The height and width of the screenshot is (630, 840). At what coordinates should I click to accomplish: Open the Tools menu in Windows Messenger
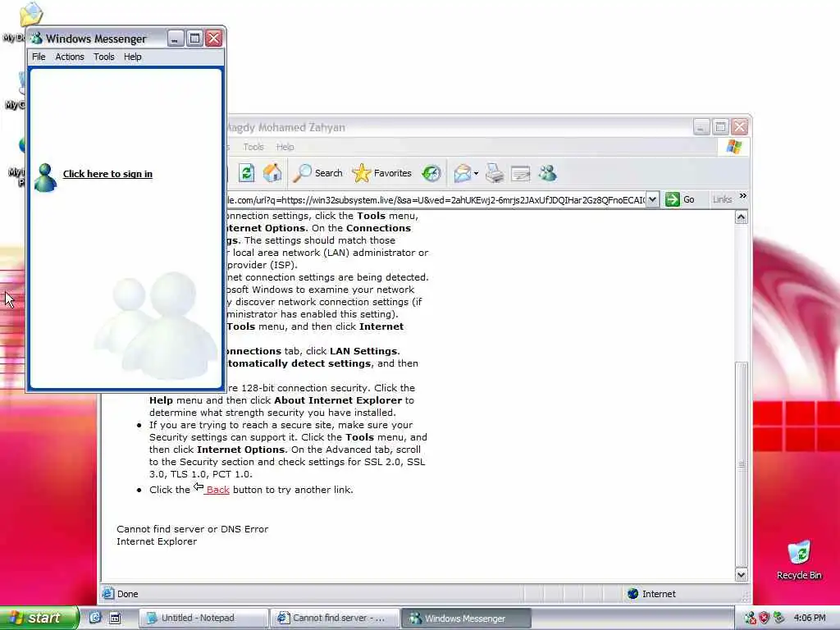click(104, 57)
